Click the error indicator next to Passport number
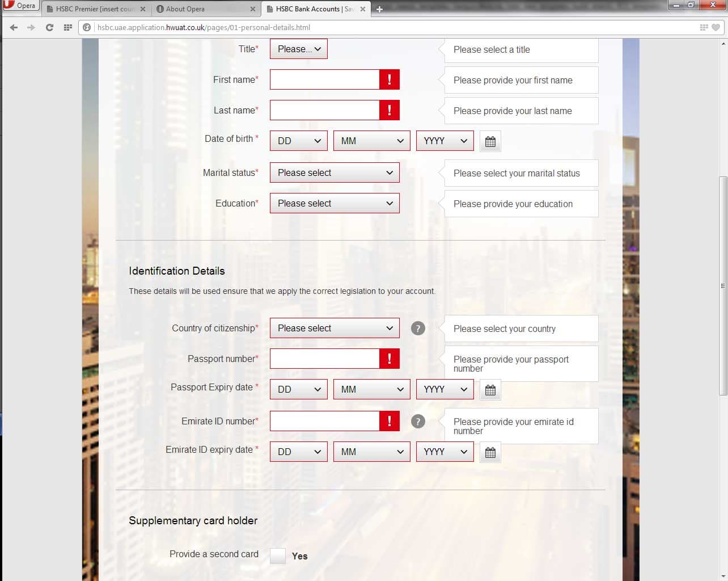This screenshot has height=581, width=728. (389, 359)
